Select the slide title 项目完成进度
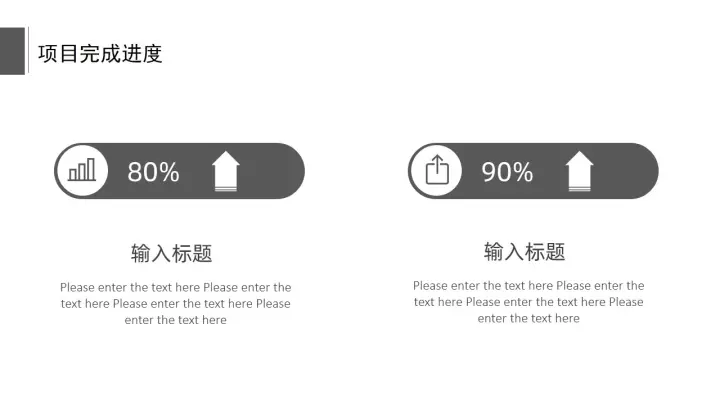This screenshot has width=720, height=405. coord(100,54)
